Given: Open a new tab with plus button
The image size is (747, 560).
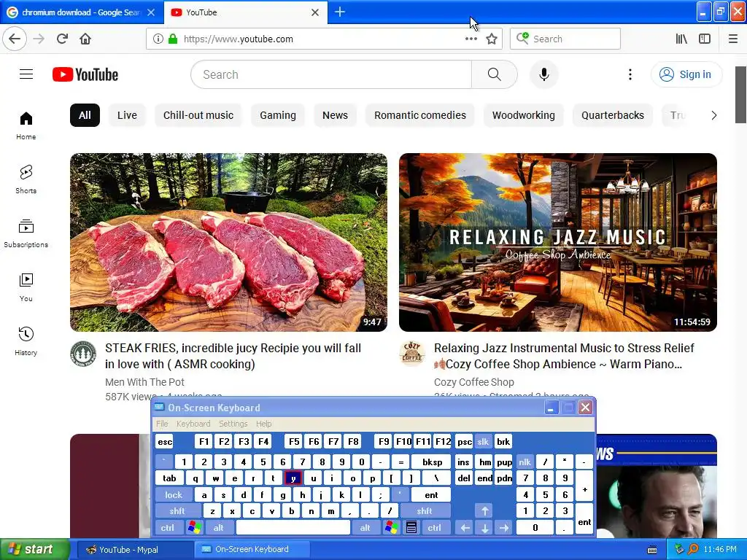Looking at the screenshot, I should (340, 12).
